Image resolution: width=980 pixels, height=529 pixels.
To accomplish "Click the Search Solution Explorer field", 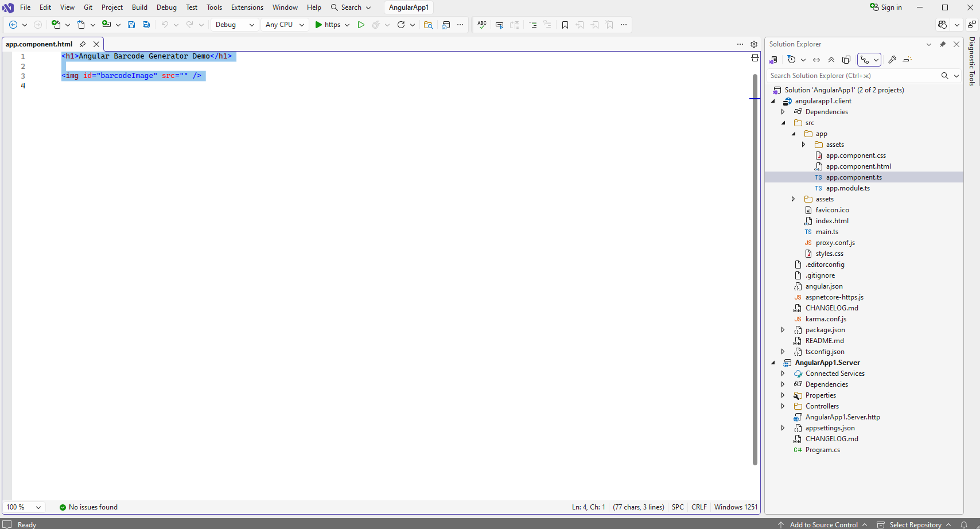I will 853,76.
